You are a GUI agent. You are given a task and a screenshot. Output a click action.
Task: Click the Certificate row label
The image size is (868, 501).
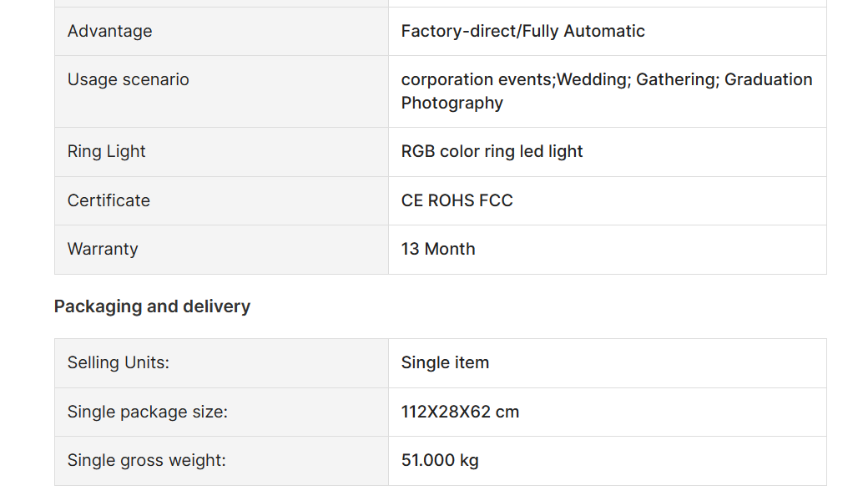(108, 200)
